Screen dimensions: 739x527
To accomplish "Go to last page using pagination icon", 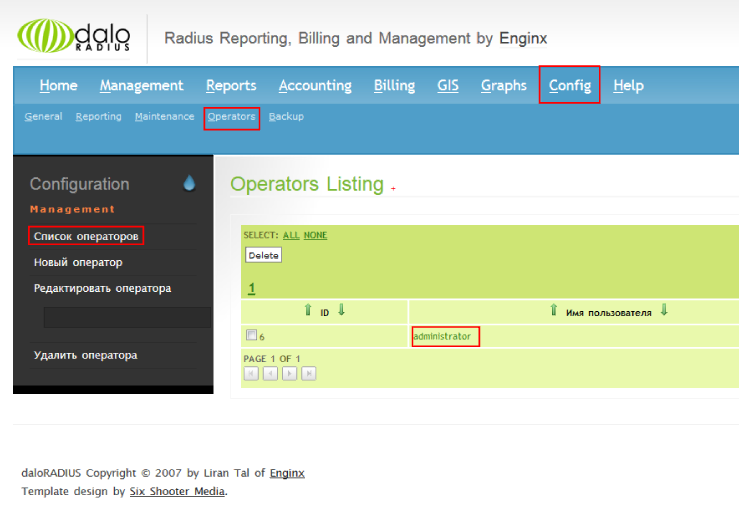I will (309, 374).
